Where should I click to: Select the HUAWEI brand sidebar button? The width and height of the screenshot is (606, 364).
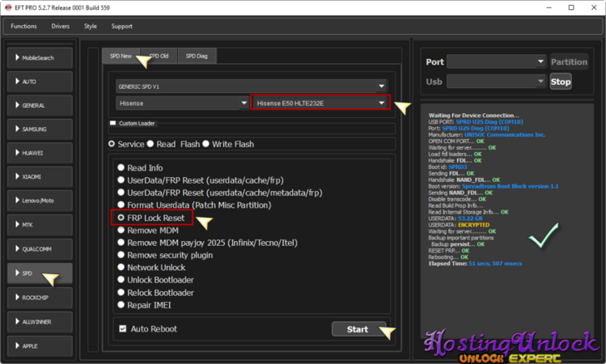39,153
